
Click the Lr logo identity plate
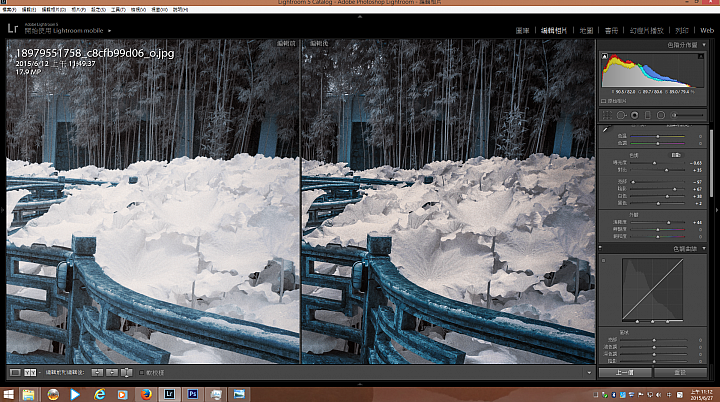[12, 28]
